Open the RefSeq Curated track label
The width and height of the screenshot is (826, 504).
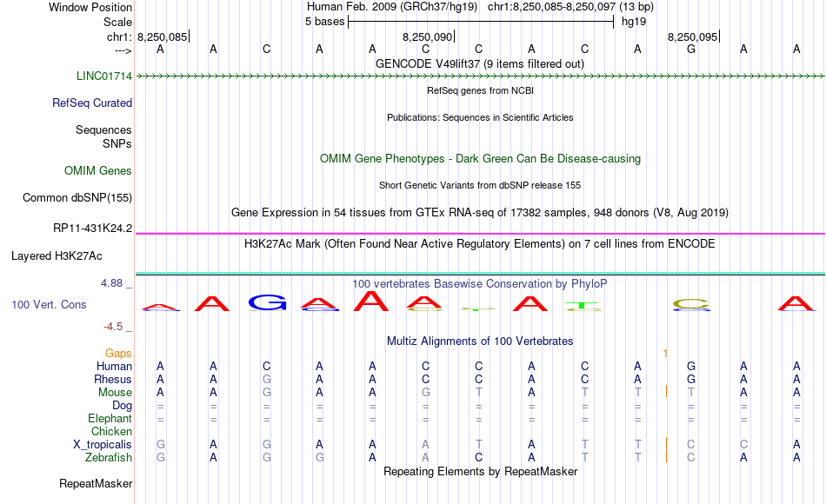[92, 103]
